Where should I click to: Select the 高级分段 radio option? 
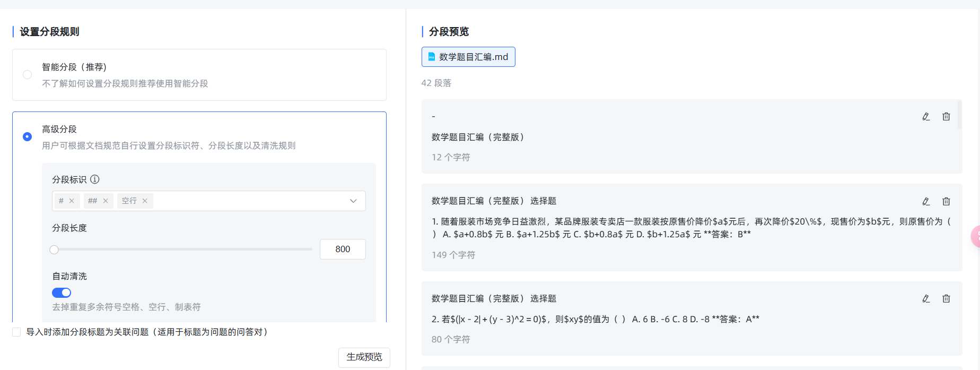point(27,137)
